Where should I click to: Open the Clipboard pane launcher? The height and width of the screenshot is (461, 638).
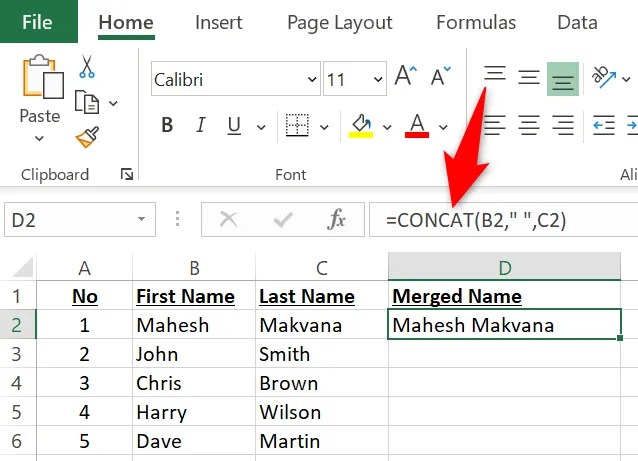point(127,175)
